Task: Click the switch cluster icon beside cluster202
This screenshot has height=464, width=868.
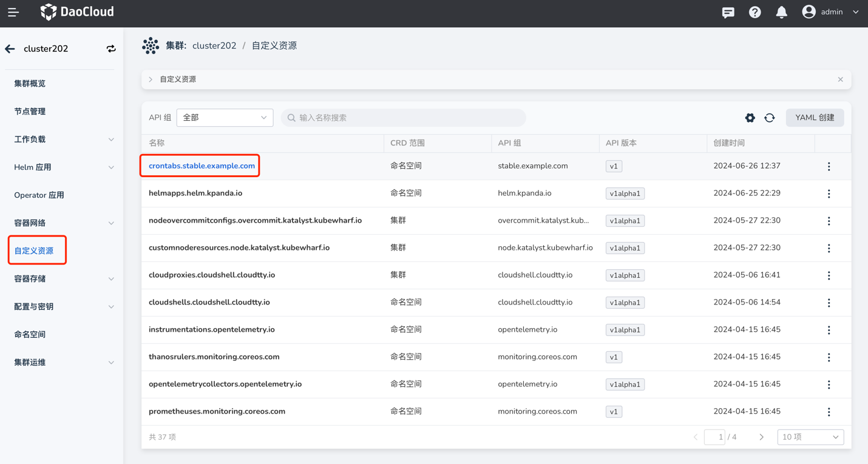Action: point(111,49)
